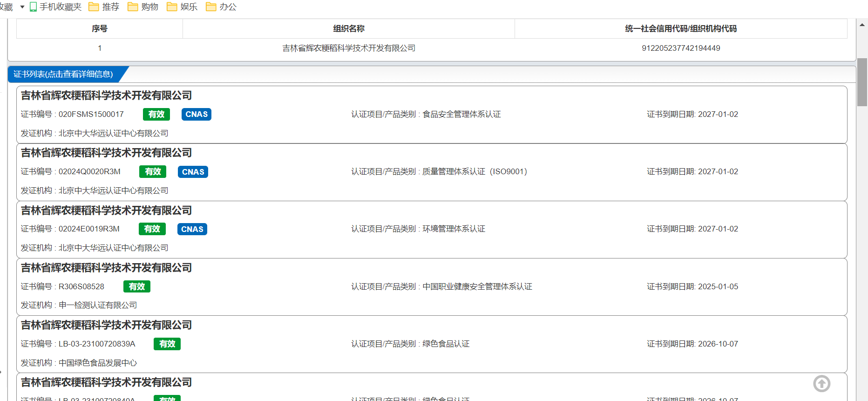The image size is (868, 401).
Task: Open company title of 食品安全管理体系认证 certificate
Action: [107, 95]
